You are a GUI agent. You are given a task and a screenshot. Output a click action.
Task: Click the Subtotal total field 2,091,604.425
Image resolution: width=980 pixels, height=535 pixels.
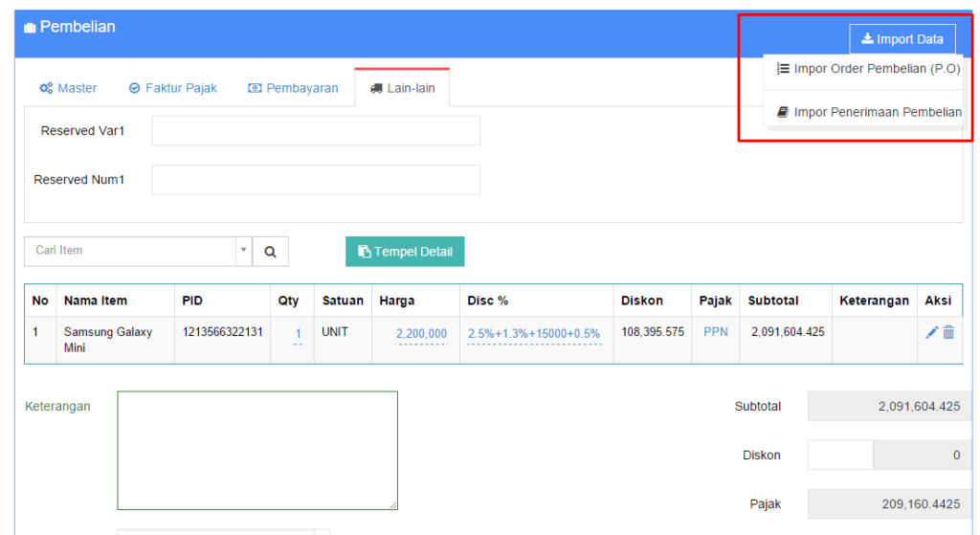tap(889, 406)
